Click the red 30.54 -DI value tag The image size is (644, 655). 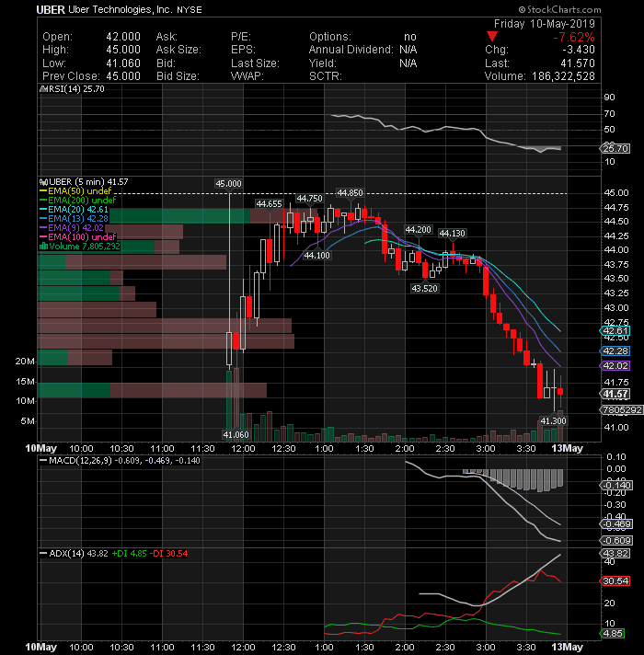click(x=615, y=581)
